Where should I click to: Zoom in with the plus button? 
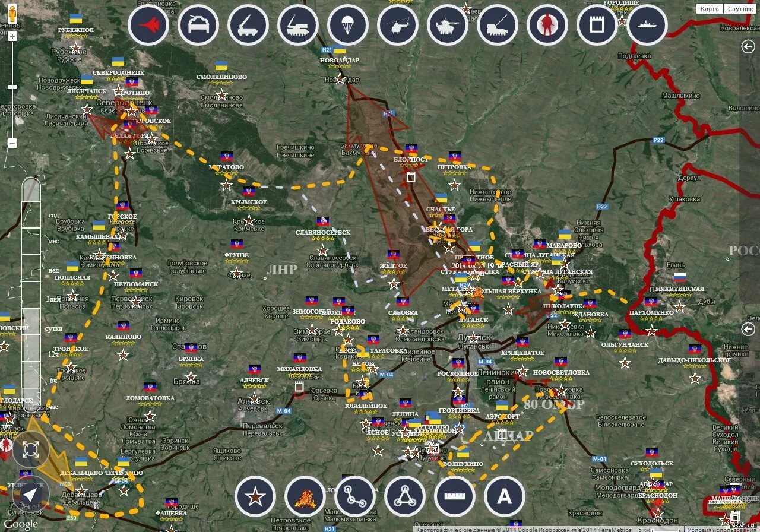pos(12,36)
